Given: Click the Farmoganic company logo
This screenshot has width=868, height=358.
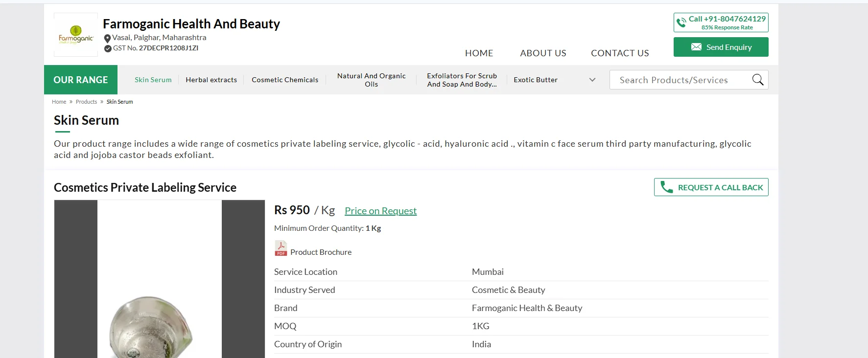Looking at the screenshot, I should [76, 35].
